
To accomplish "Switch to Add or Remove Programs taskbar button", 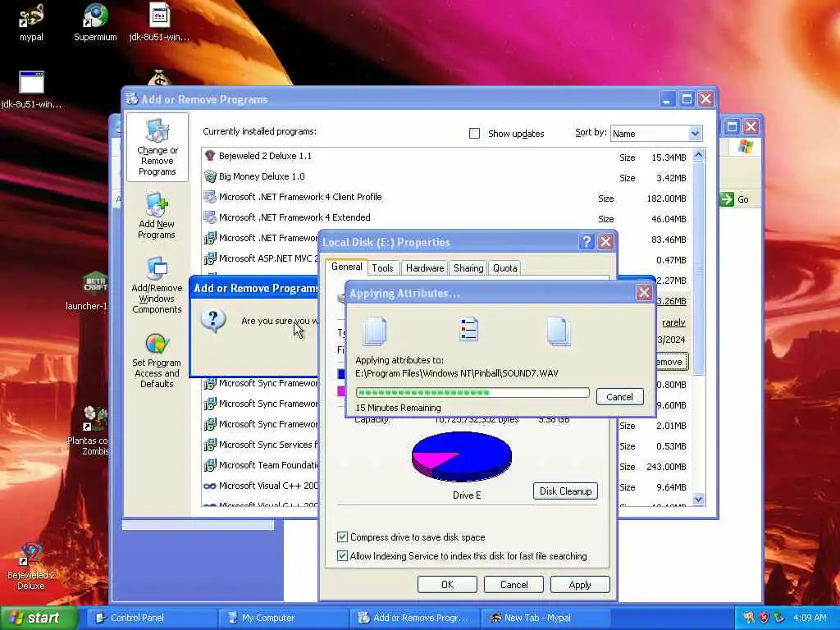I will click(415, 618).
